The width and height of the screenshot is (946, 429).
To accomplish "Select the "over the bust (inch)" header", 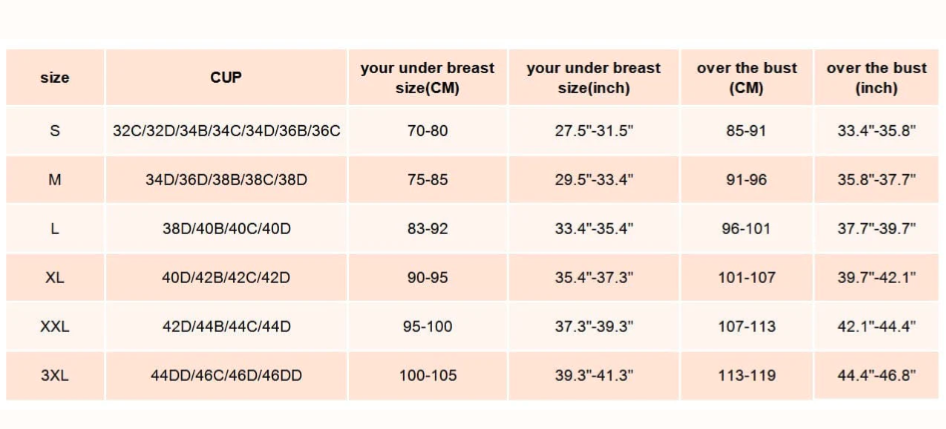I will (x=876, y=78).
